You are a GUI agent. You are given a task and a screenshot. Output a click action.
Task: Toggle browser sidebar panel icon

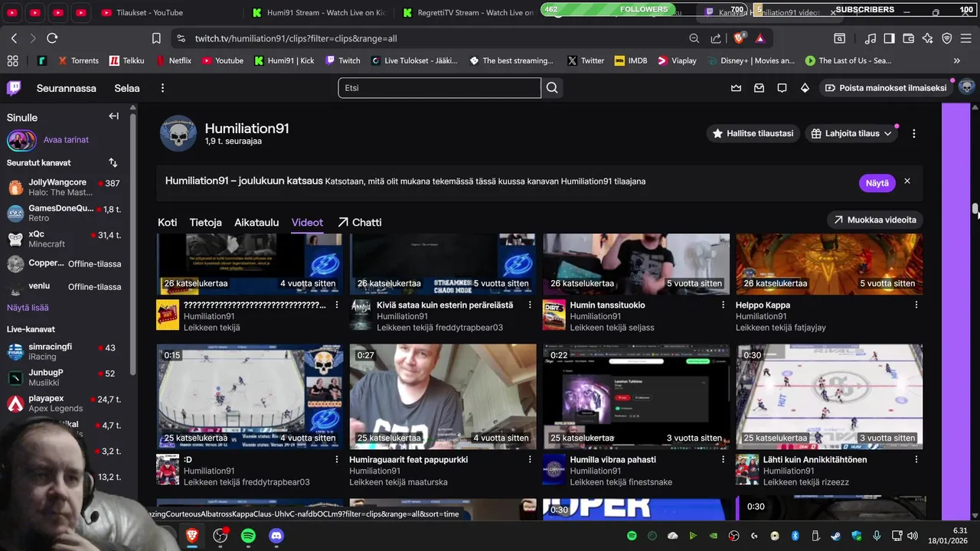tap(889, 38)
